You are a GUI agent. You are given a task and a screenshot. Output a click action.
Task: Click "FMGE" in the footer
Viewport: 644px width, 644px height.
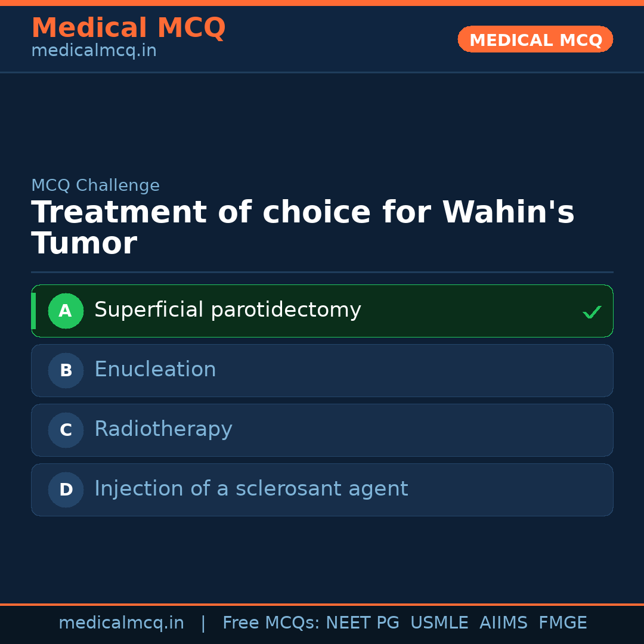(x=563, y=623)
